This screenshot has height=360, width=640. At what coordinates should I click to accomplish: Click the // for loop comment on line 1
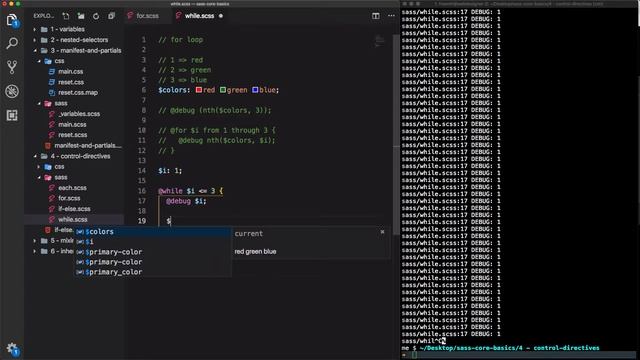[180, 40]
